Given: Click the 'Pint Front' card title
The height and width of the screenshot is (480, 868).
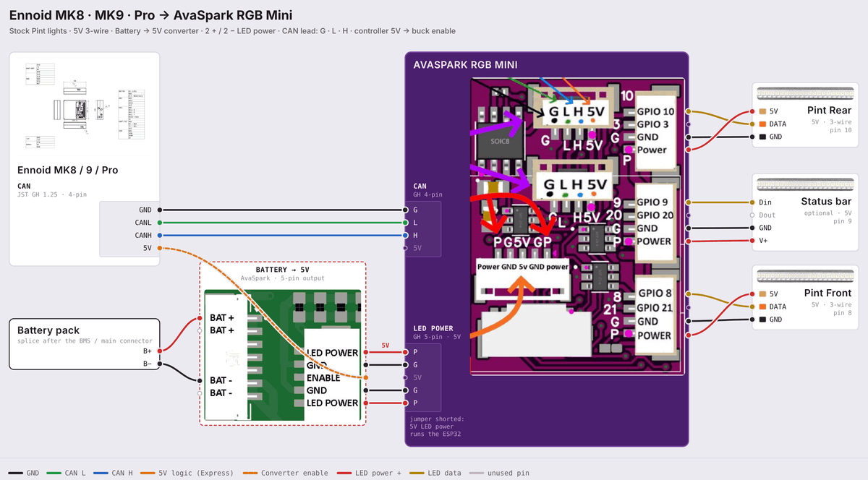Looking at the screenshot, I should tap(827, 293).
